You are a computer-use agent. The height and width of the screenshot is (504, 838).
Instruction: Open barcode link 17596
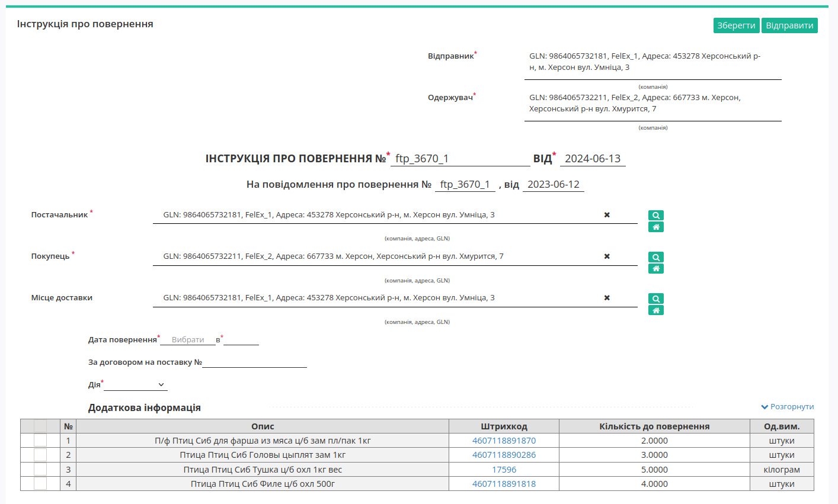[504, 470]
